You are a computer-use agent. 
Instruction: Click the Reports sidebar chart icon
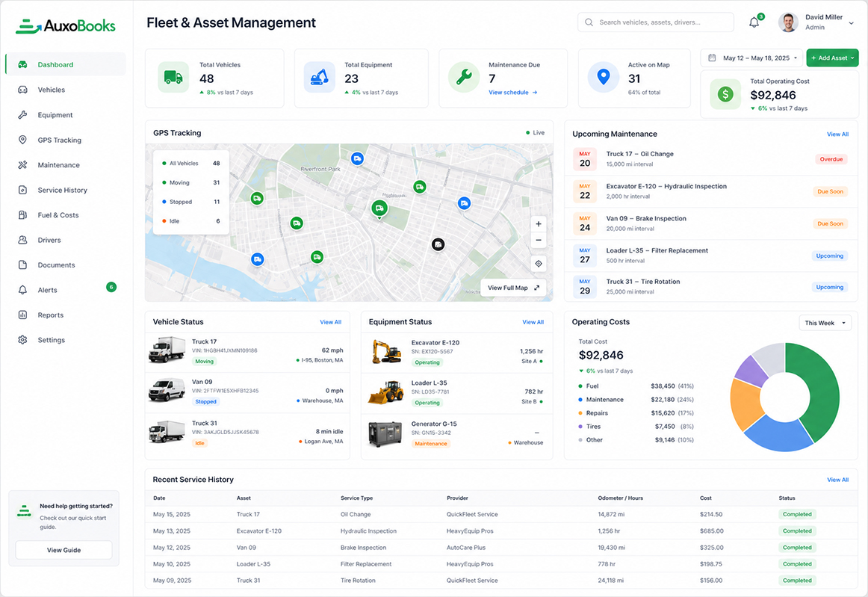22,315
